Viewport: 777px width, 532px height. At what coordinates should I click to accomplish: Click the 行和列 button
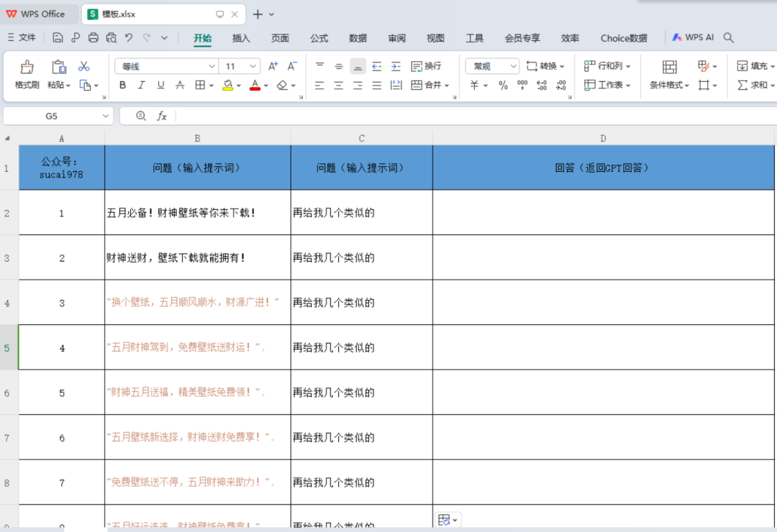606,65
